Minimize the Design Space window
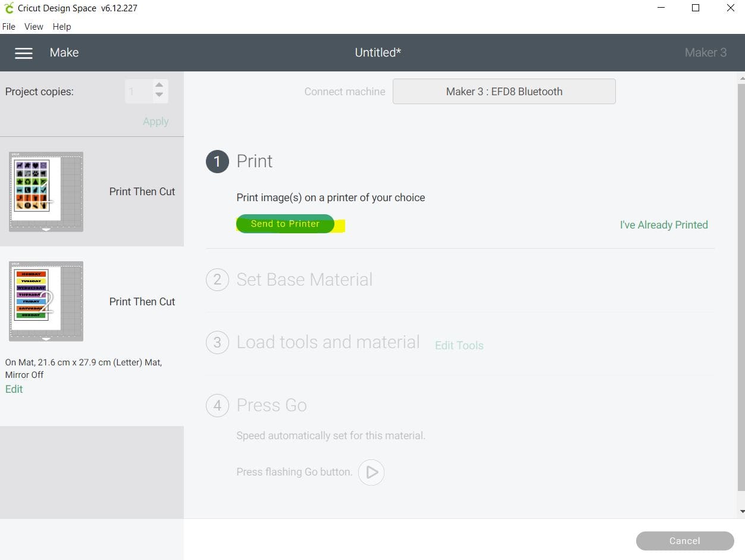This screenshot has height=560, width=745. click(x=661, y=8)
